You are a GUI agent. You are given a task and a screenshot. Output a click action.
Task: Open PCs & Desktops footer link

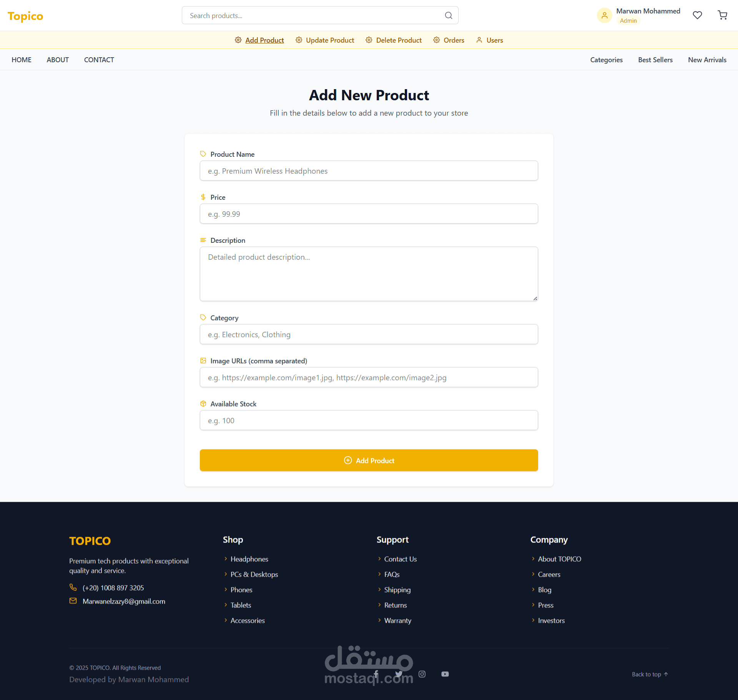coord(254,574)
